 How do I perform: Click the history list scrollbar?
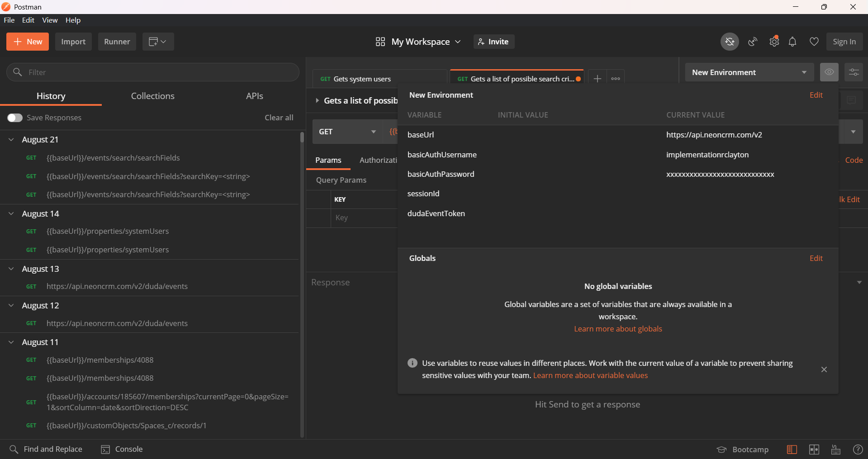pos(302,137)
